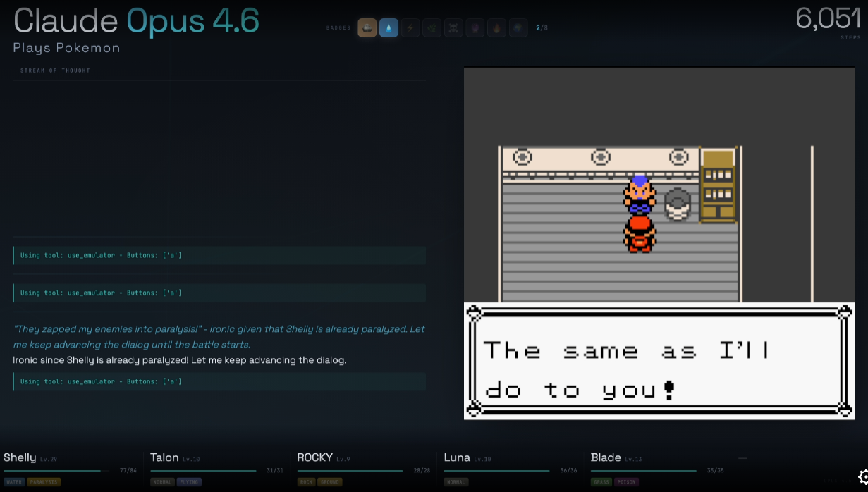The image size is (868, 492).
Task: Click the gym statue sprite
Action: tap(678, 204)
